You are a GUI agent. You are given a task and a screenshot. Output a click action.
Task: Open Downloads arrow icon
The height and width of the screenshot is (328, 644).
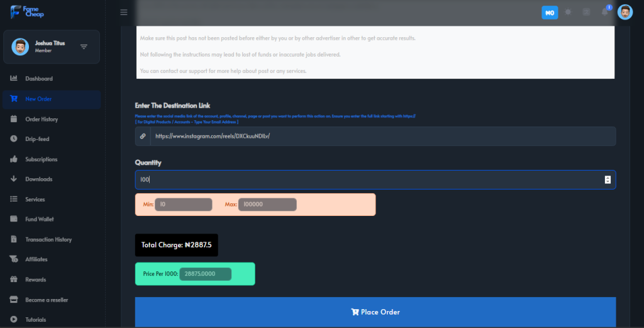(x=14, y=179)
